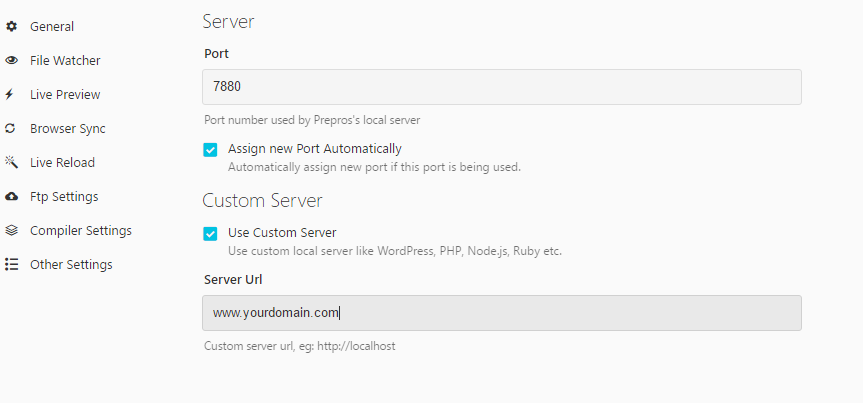863x403 pixels.
Task: Click the Other Settings list icon
Action: (x=12, y=265)
